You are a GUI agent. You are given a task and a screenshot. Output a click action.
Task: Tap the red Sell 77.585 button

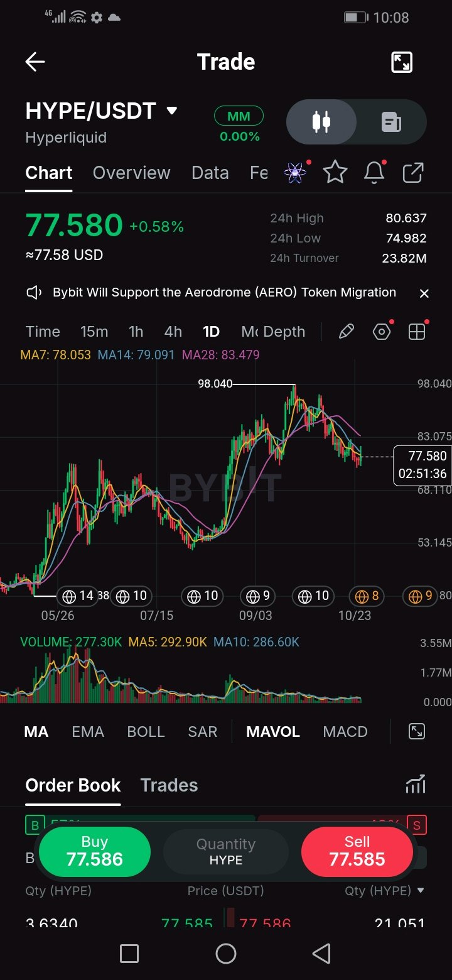[x=357, y=852]
